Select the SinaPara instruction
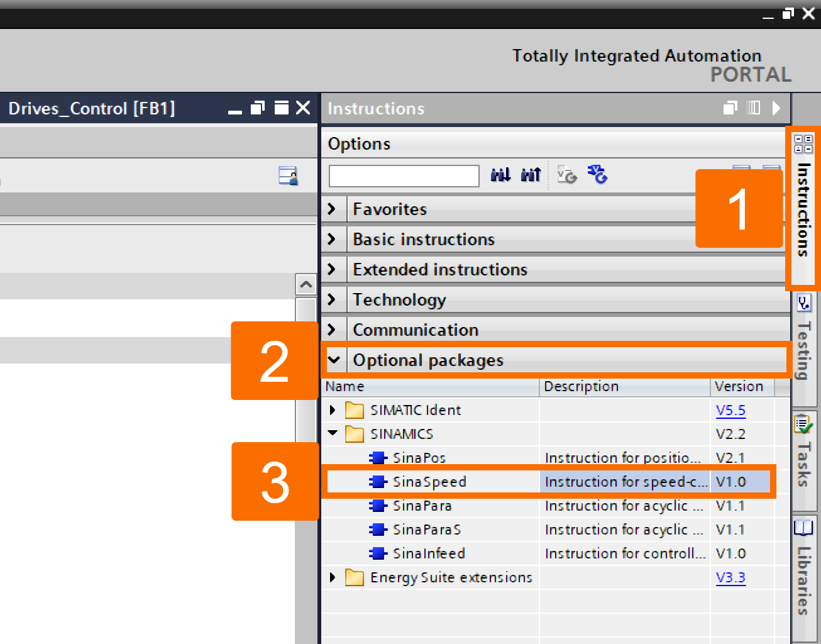Viewport: 821px width, 644px height. tap(422, 506)
